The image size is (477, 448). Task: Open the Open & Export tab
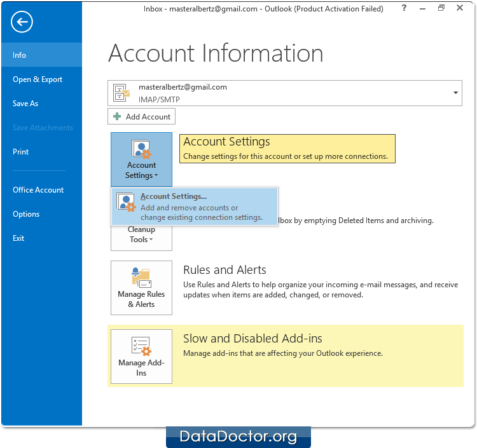click(42, 79)
